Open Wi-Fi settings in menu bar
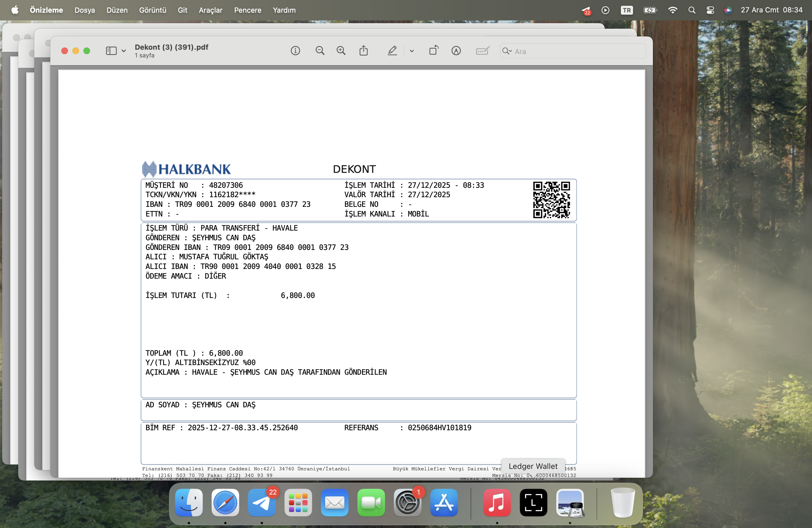 coord(673,10)
